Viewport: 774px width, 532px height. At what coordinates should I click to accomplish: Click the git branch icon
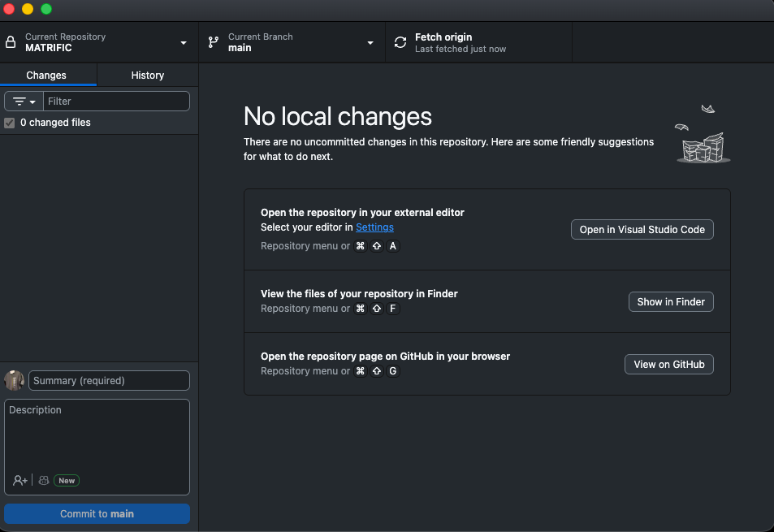[214, 42]
